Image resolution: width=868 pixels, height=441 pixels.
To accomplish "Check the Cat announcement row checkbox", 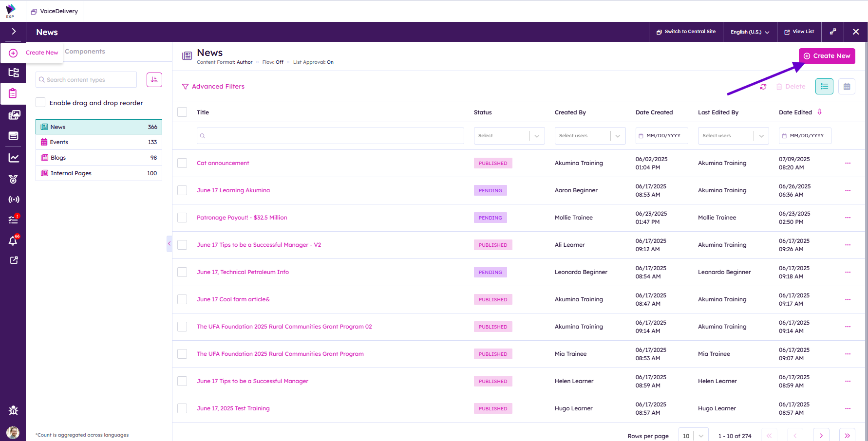I will (x=182, y=163).
